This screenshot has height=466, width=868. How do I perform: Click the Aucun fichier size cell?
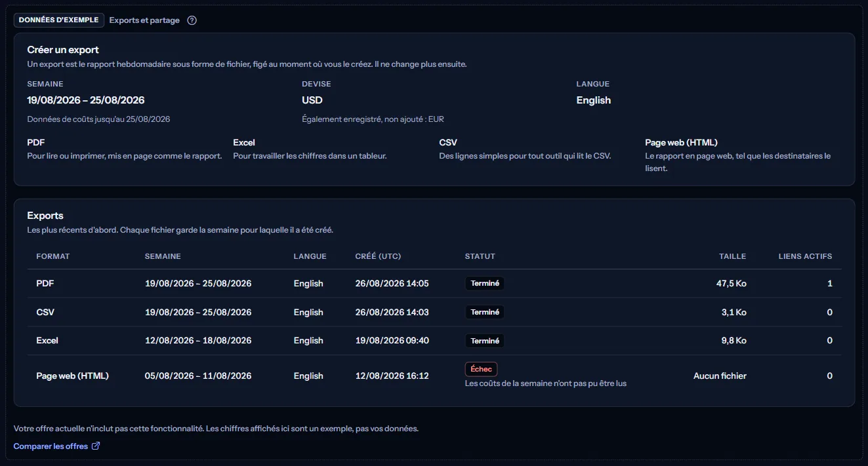(720, 376)
